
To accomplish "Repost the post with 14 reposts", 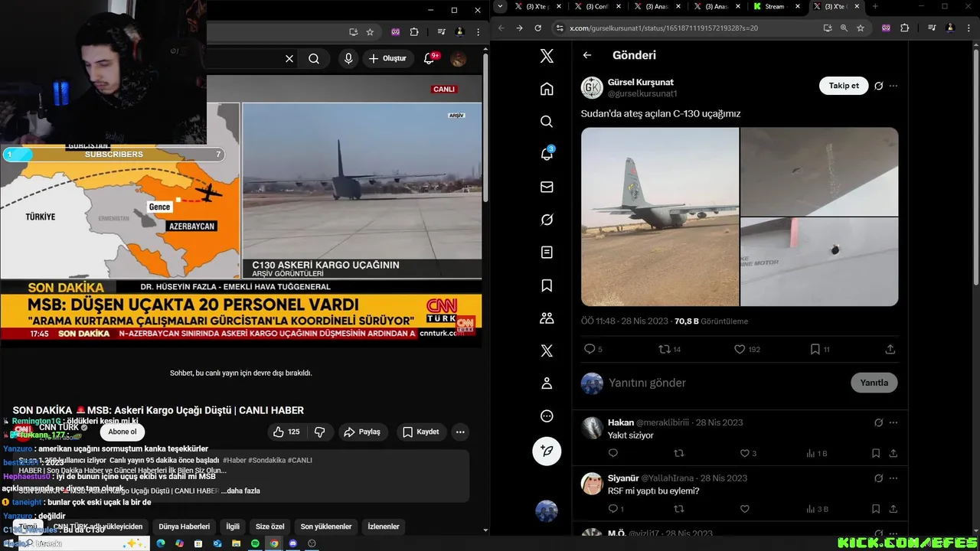I will (670, 349).
